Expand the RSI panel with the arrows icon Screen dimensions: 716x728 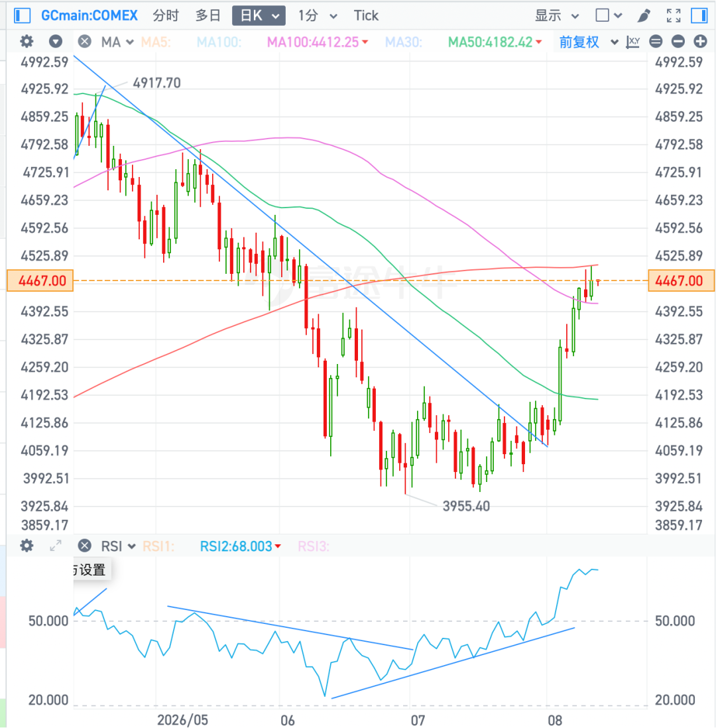pos(56,546)
